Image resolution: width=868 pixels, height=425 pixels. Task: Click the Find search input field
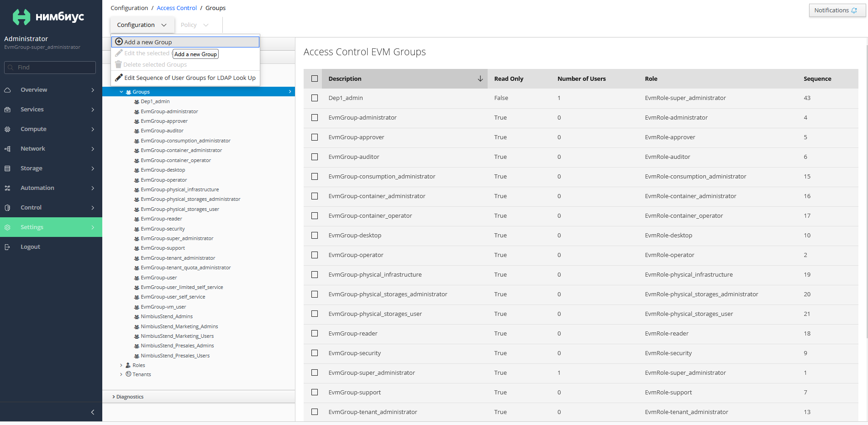coord(50,68)
